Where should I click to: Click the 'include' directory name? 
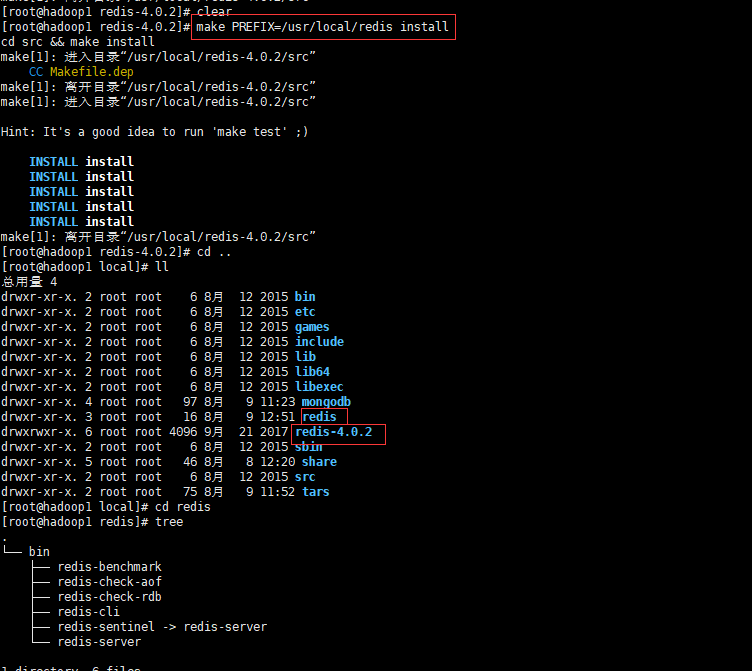pos(319,341)
